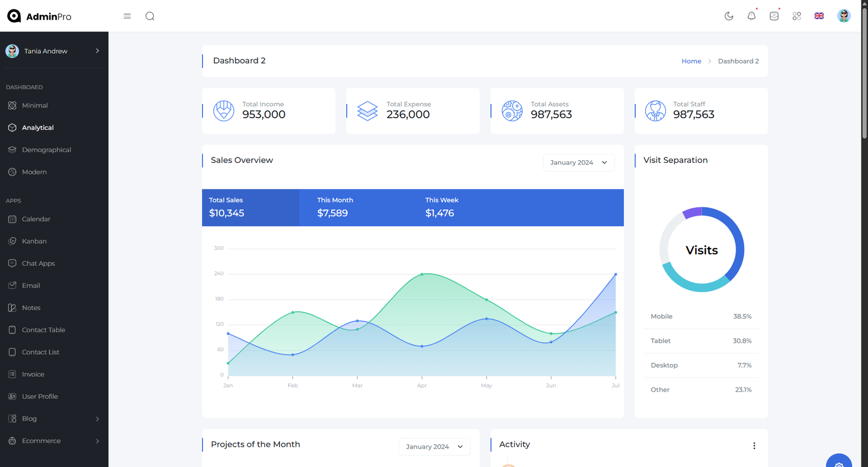Open the notifications bell
Image resolution: width=868 pixels, height=467 pixels.
pyautogui.click(x=751, y=16)
